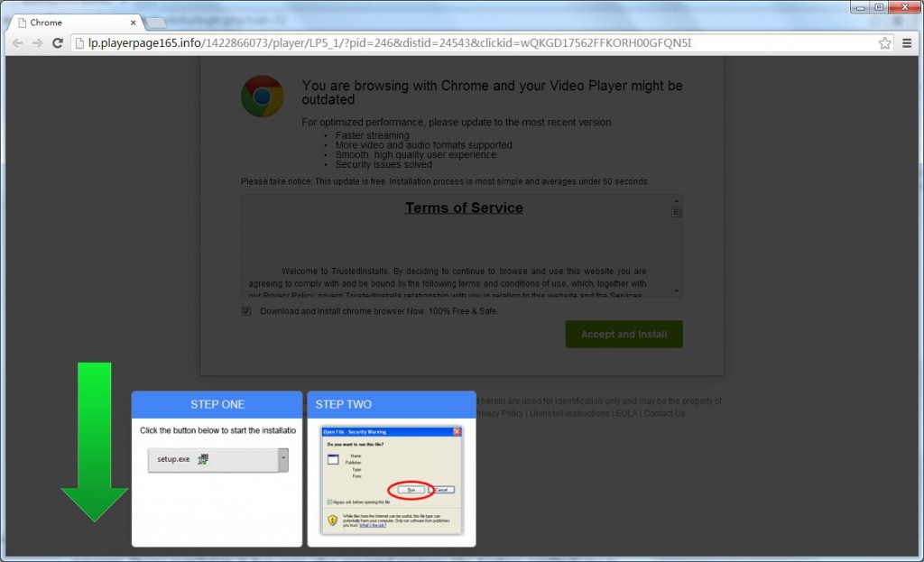Click the Security Warning dialog thumbnail
Image resolution: width=924 pixels, height=562 pixels.
[x=392, y=480]
